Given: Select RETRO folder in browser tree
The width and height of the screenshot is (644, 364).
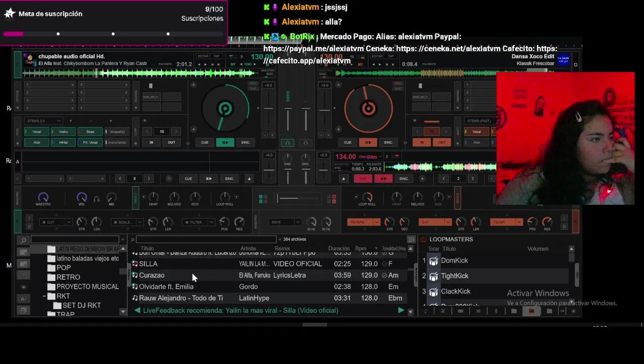Looking at the screenshot, I should [68, 277].
